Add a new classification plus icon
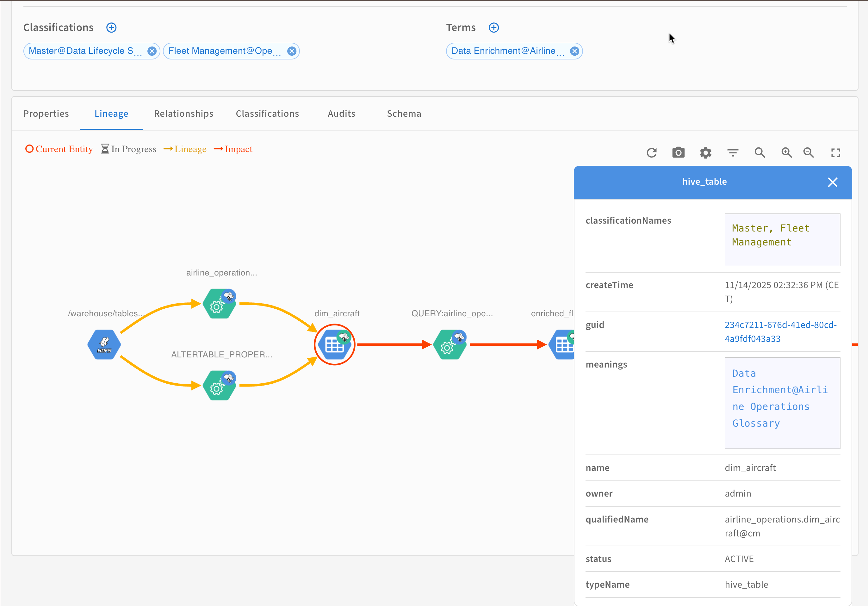This screenshot has width=868, height=606. coord(111,28)
